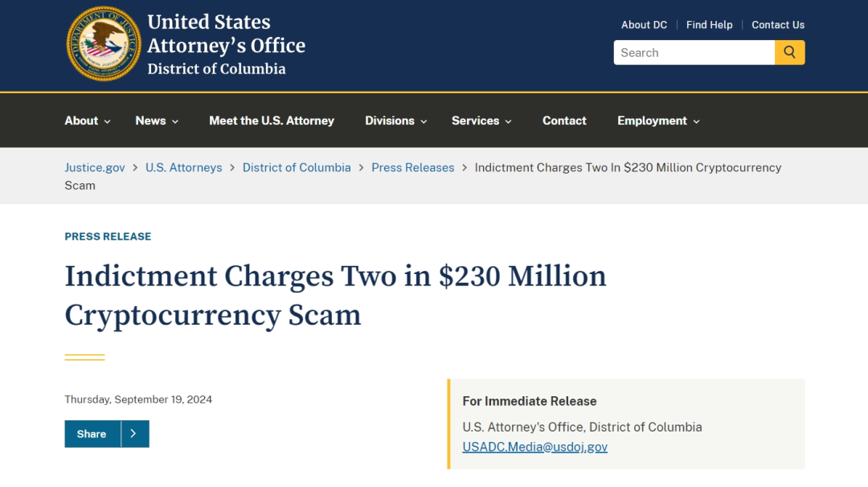Click the Press Releases breadcrumb link
Image resolution: width=868 pixels, height=487 pixels.
[x=412, y=167]
